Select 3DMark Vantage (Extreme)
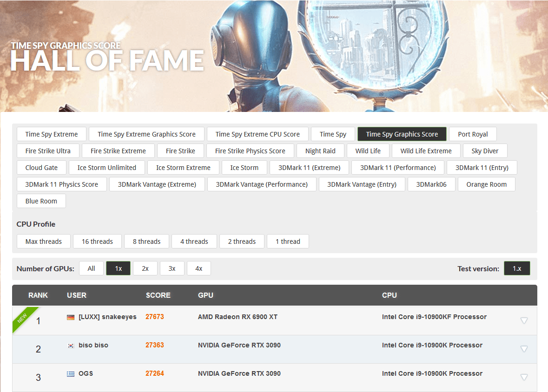548x392 pixels. [157, 184]
